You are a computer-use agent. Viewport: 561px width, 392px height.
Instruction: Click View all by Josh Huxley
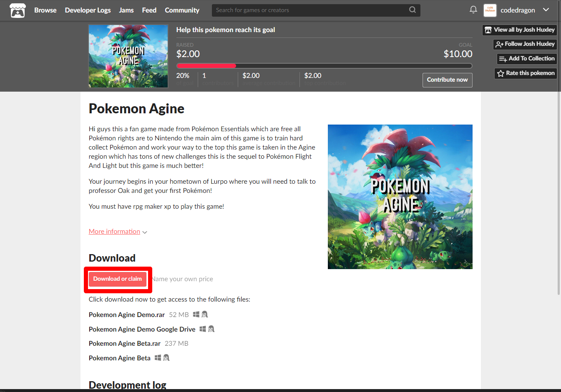[520, 30]
